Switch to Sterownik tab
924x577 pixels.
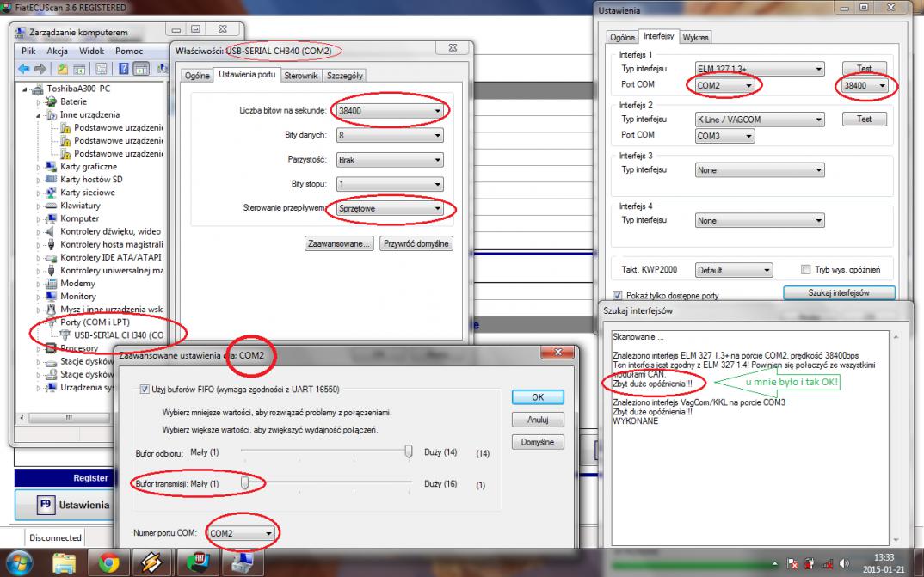(300, 76)
